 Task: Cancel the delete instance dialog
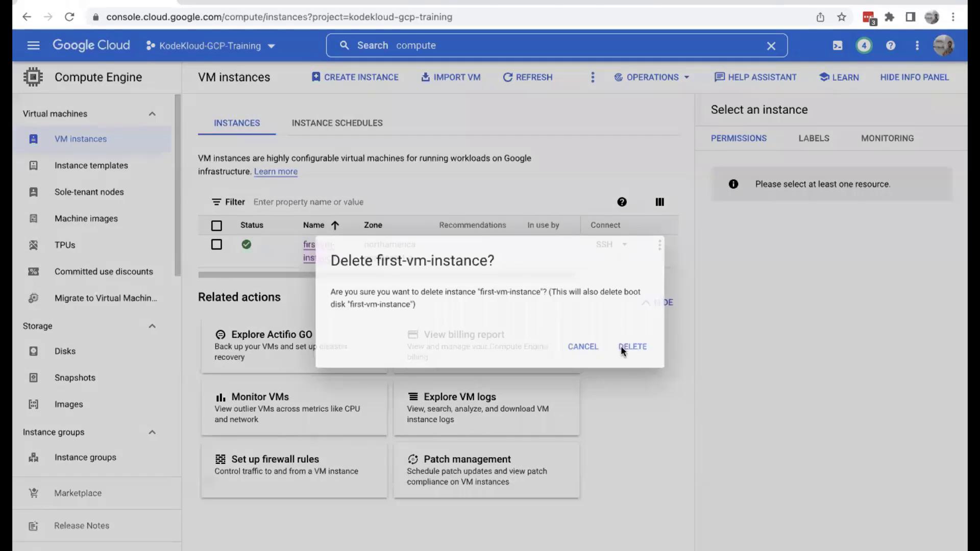pyautogui.click(x=583, y=346)
